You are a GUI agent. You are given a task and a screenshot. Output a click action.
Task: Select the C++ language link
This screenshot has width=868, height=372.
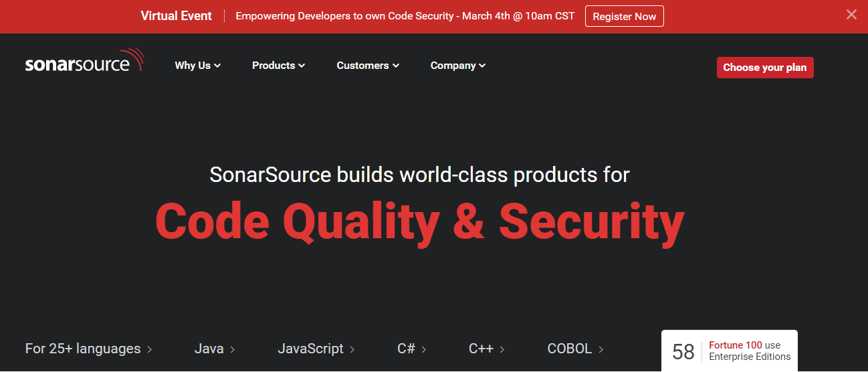click(486, 349)
